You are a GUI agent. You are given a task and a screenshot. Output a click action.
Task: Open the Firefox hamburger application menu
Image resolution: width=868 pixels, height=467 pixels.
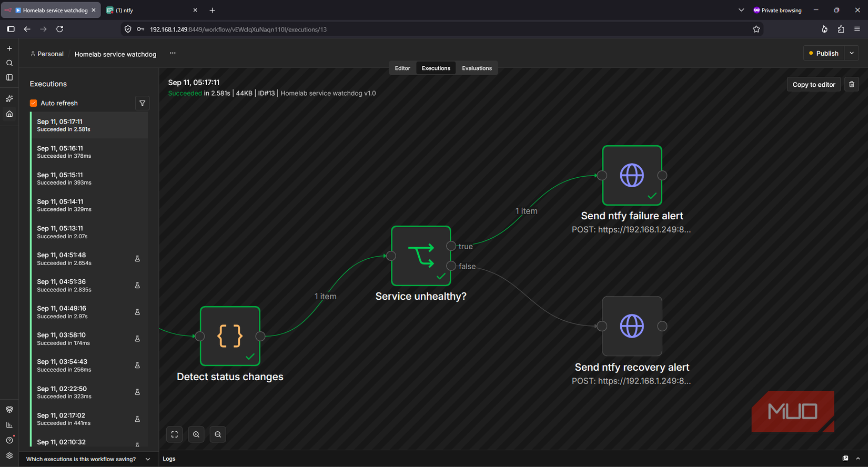click(857, 29)
